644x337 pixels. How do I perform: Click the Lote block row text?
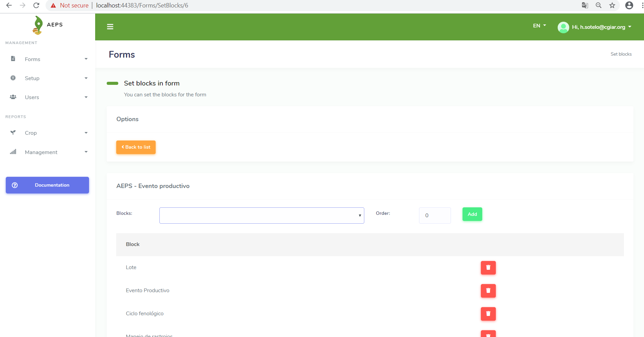[131, 267]
